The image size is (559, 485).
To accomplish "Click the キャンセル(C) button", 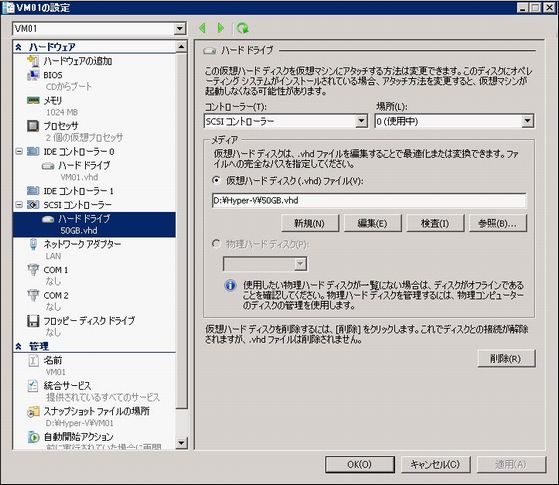I will (435, 464).
